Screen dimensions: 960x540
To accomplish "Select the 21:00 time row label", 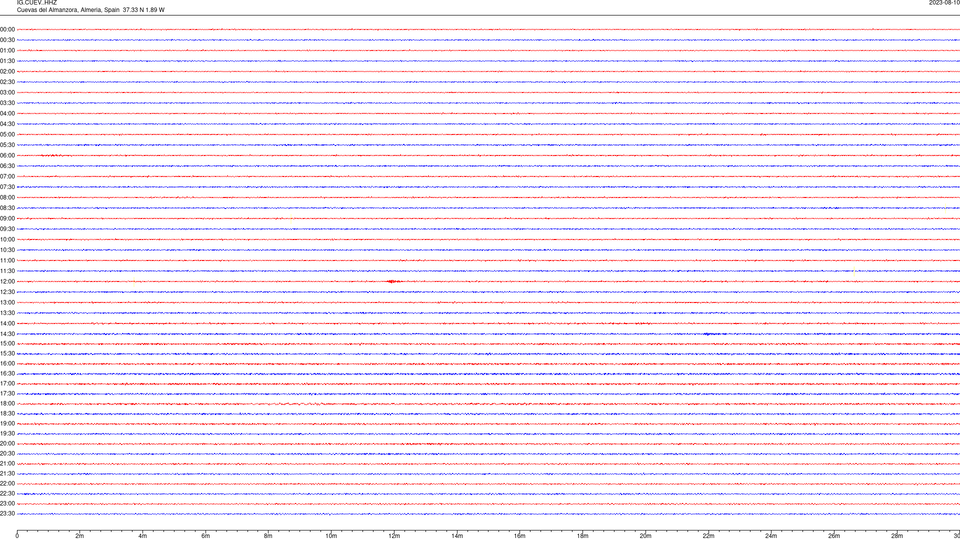I will click(x=7, y=463).
